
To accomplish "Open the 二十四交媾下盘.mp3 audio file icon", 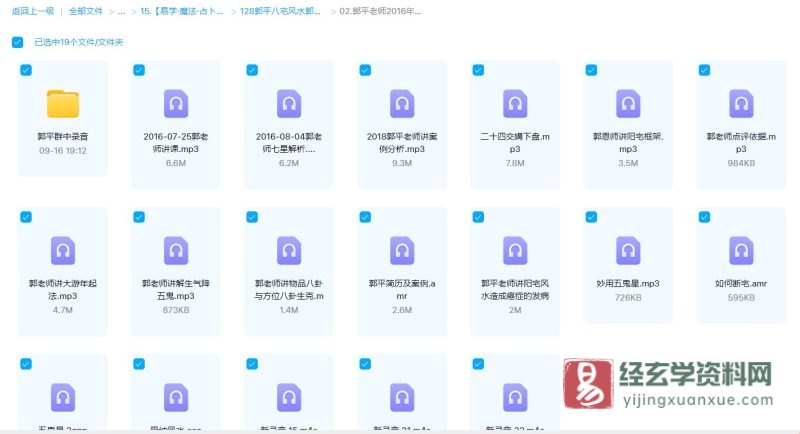I will (515, 103).
